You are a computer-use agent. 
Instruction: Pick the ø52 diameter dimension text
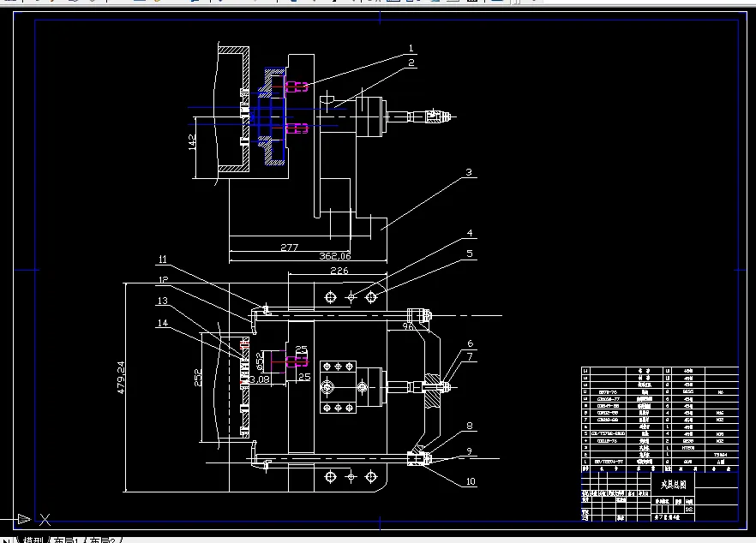click(259, 360)
